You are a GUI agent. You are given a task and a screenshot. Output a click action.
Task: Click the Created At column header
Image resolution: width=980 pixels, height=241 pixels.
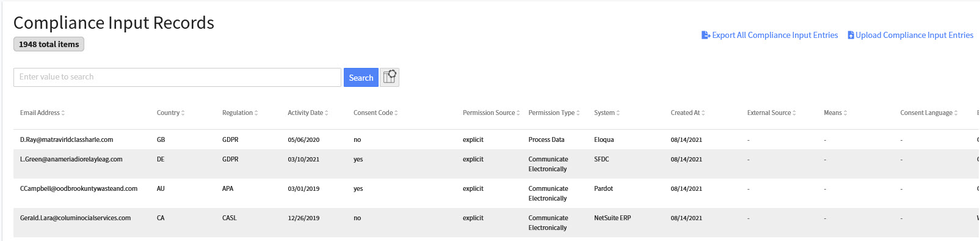[x=685, y=113]
